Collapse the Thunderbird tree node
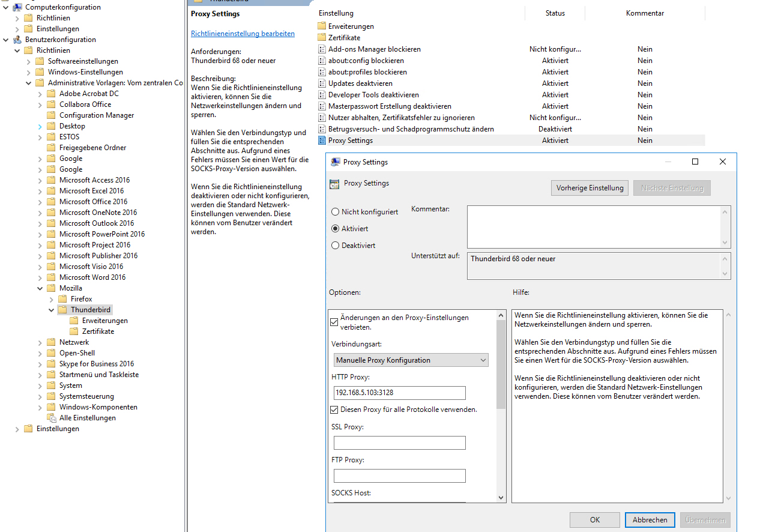The image size is (772, 532). click(x=52, y=310)
